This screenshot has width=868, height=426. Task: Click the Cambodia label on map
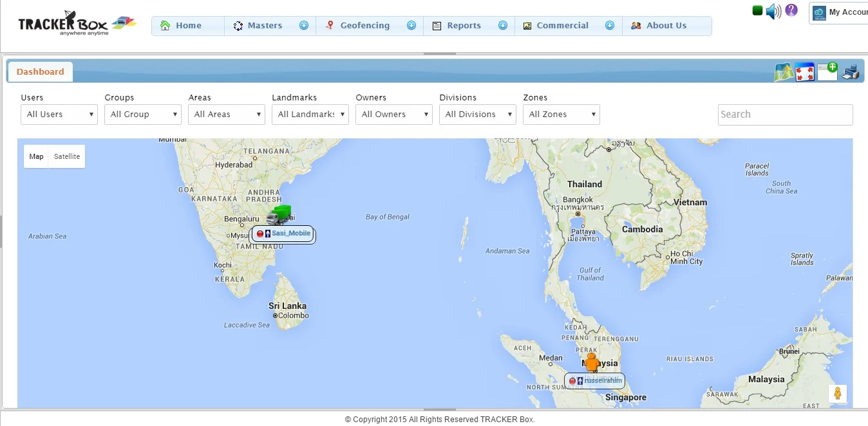click(x=642, y=229)
